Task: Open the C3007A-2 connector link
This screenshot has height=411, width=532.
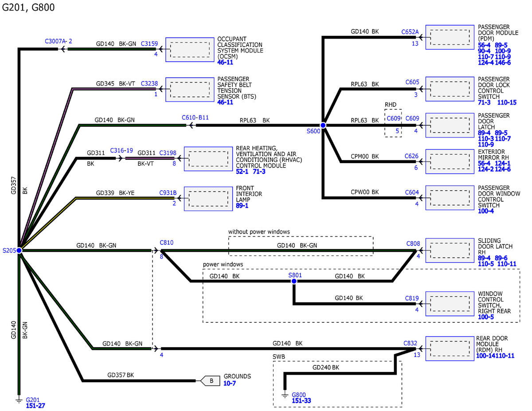Action: point(59,41)
